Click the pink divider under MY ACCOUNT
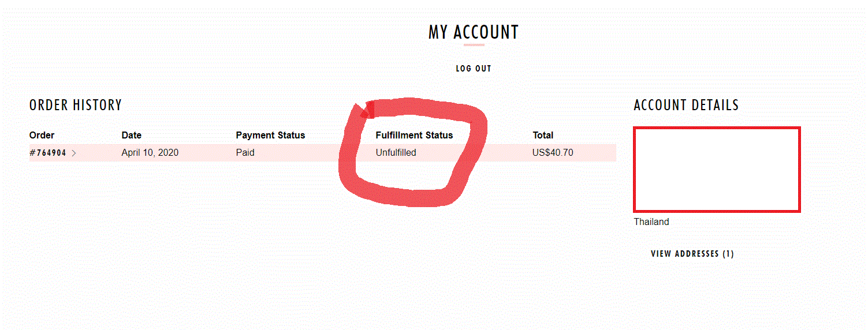 (x=474, y=45)
